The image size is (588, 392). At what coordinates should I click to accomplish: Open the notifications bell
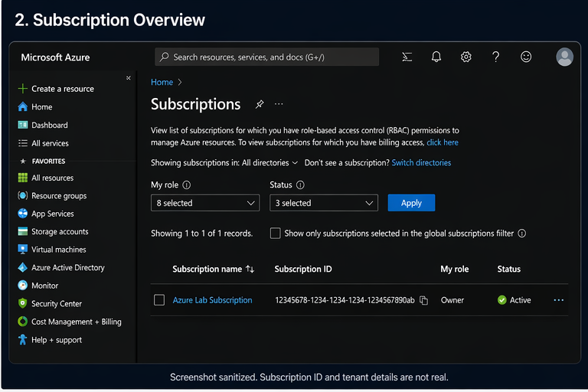[x=436, y=57]
